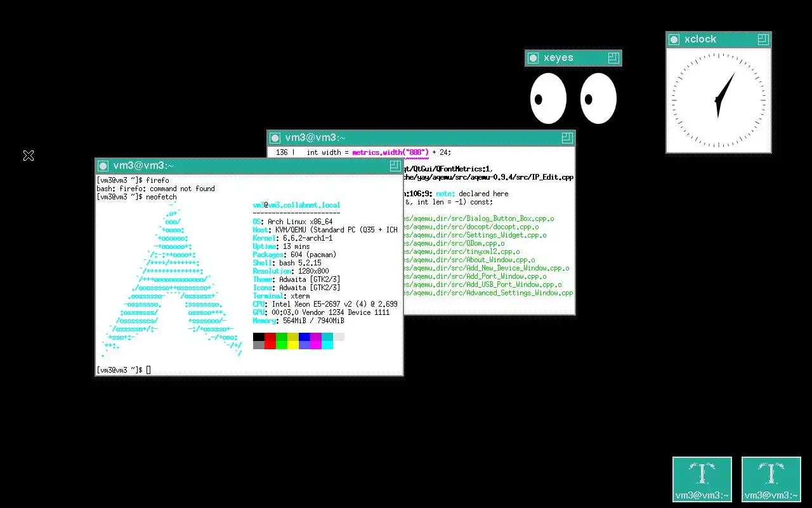This screenshot has height=508, width=812.
Task: Click the iconify button on xclock title bar
Action: 674,39
